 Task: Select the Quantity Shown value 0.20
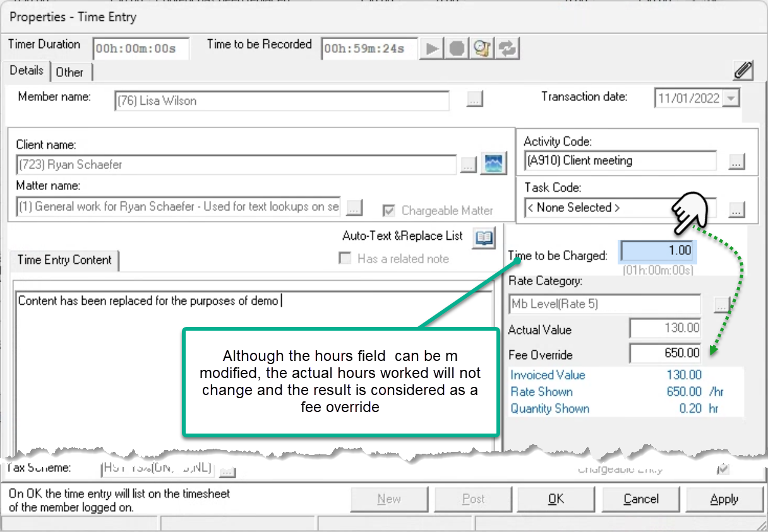[690, 409]
